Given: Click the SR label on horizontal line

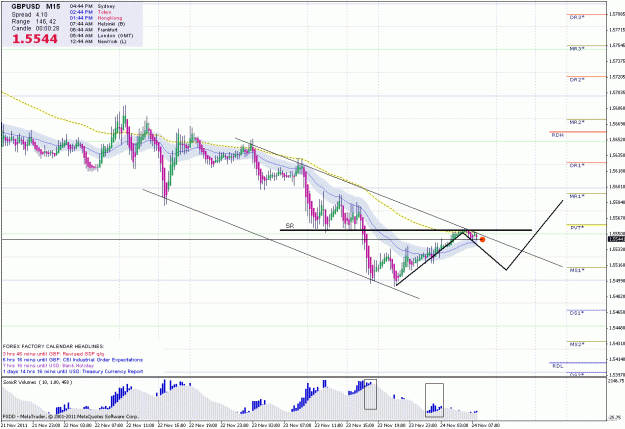Looking at the screenshot, I should pyautogui.click(x=290, y=226).
